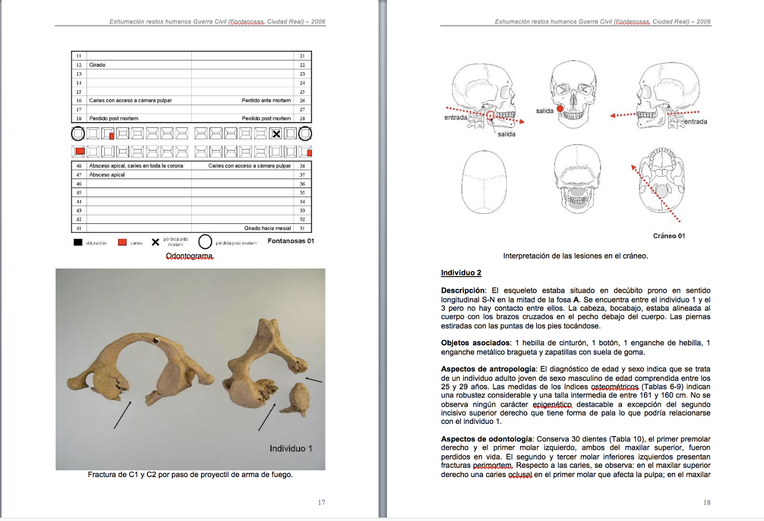Click the Individuo 2 underlined heading
This screenshot has height=521, width=764.
(461, 272)
